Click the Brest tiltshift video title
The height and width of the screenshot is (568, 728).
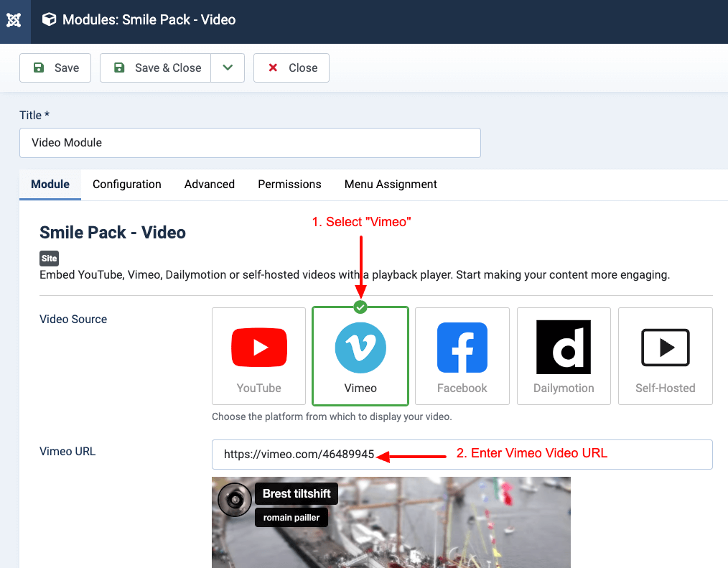pyautogui.click(x=297, y=493)
